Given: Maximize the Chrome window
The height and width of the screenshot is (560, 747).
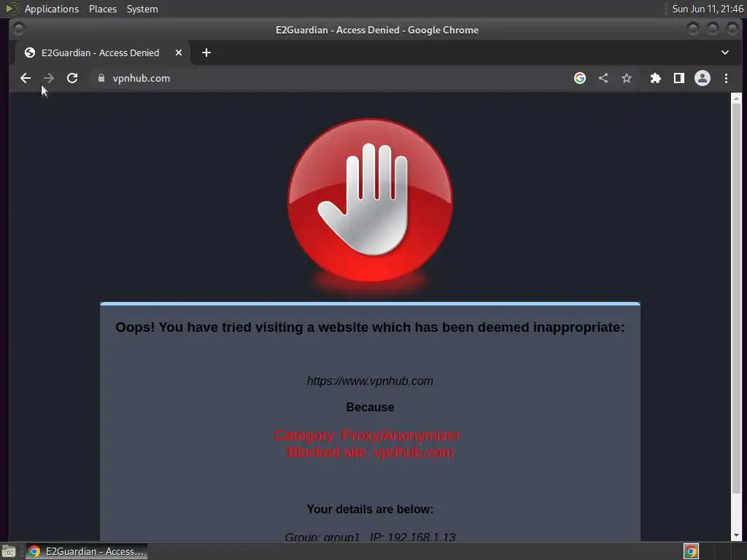Looking at the screenshot, I should pos(713,29).
